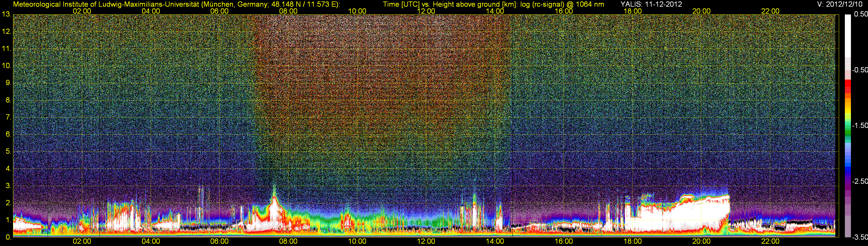Click the 5 km label on the height axis
This screenshot has height=246, width=868.
pyautogui.click(x=8, y=151)
